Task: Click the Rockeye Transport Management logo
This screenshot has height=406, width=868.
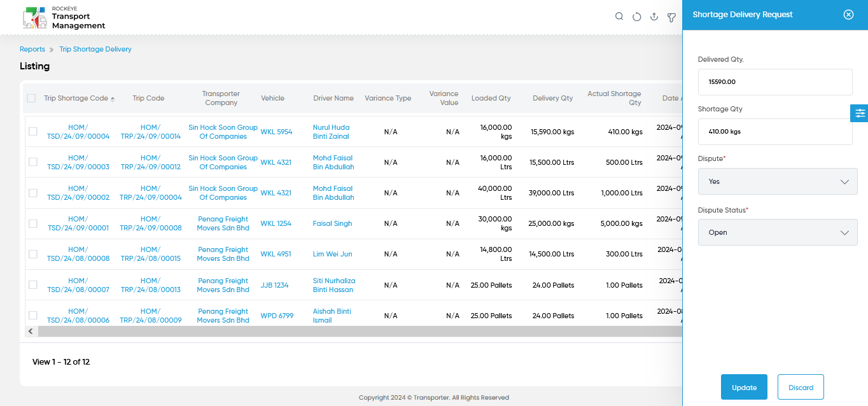Action: [x=64, y=18]
